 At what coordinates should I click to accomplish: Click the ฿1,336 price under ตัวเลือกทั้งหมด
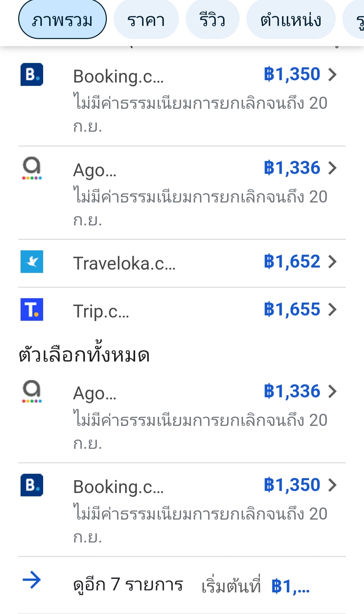tap(292, 392)
